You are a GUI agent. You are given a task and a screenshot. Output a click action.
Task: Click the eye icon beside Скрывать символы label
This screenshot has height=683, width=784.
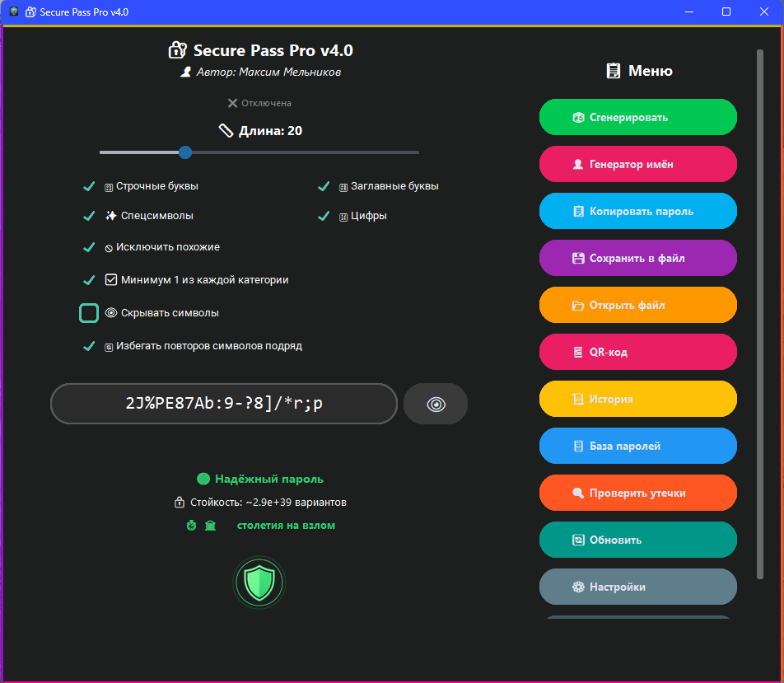tap(111, 313)
